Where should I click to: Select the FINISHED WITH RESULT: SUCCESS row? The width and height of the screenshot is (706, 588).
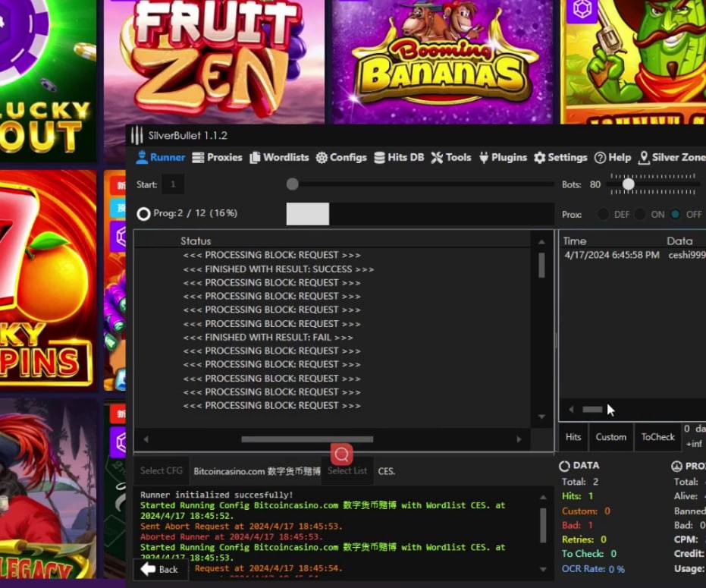coord(278,269)
